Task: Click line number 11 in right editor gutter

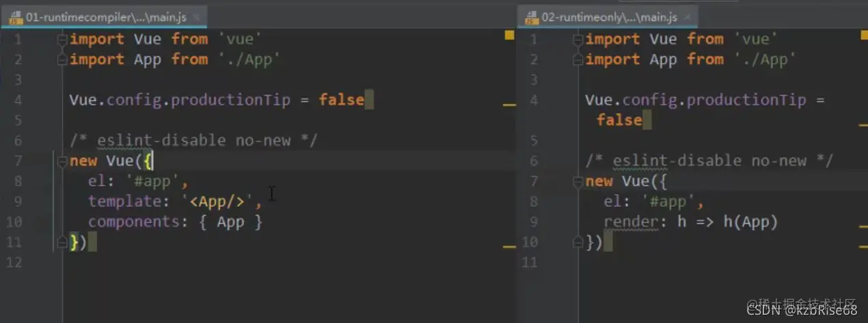Action: point(530,262)
